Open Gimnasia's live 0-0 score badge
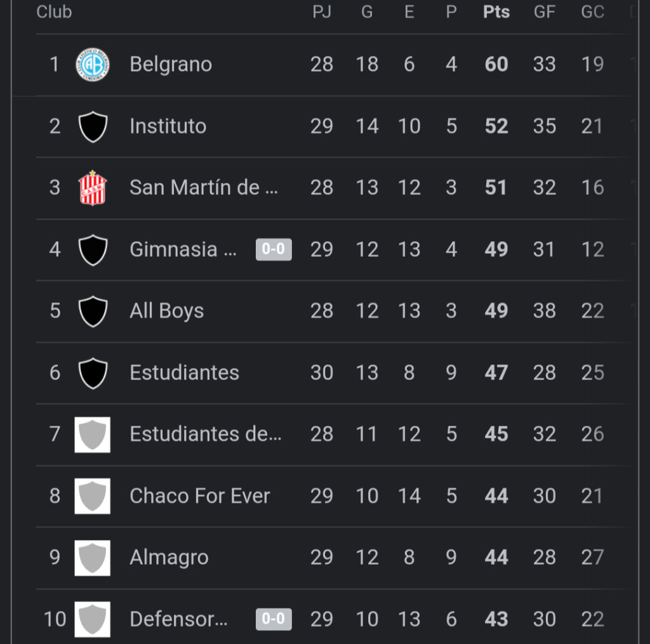 click(274, 249)
